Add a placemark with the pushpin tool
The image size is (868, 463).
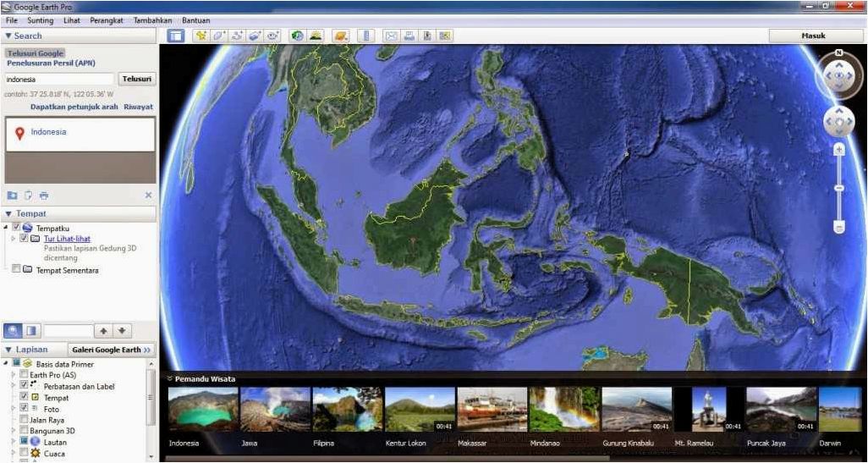(201, 36)
